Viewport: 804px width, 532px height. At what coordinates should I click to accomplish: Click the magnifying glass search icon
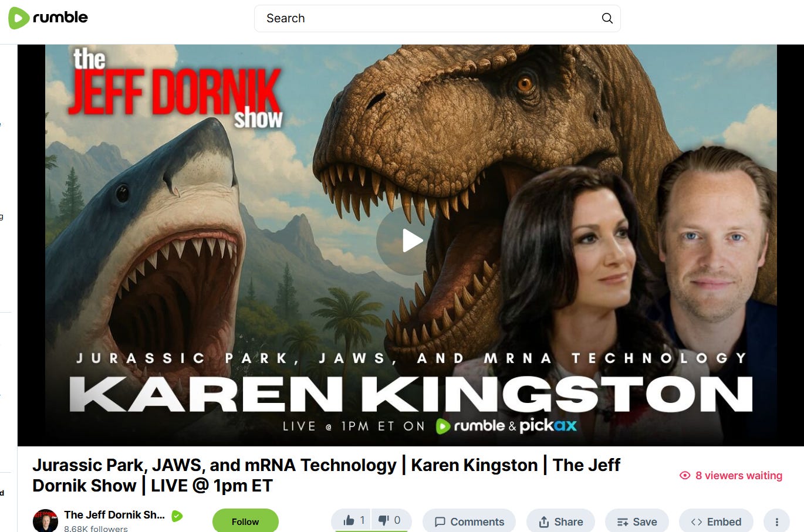(607, 18)
